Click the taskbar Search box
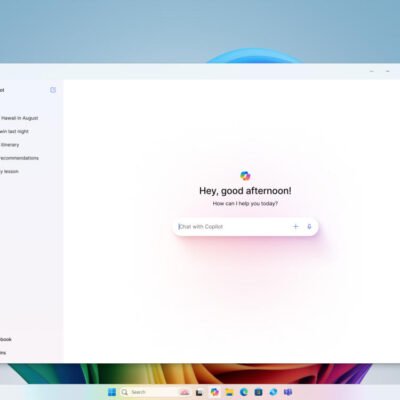The height and width of the screenshot is (400, 400). [x=149, y=392]
